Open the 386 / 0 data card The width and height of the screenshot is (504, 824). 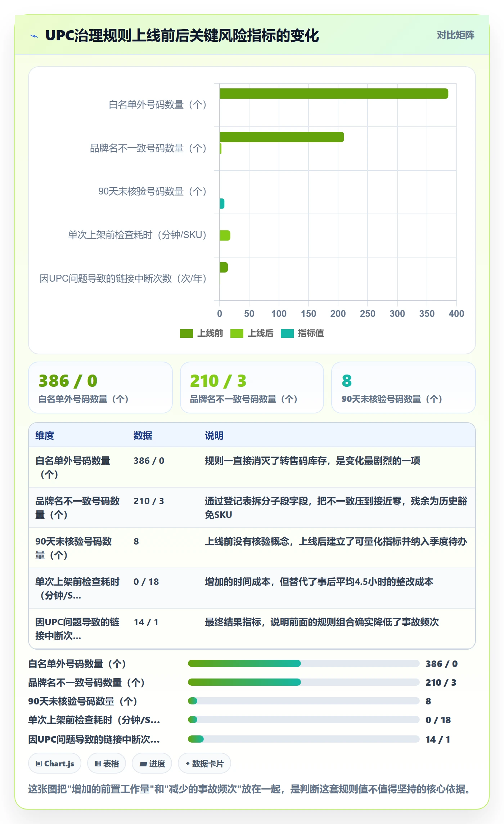pos(100,388)
